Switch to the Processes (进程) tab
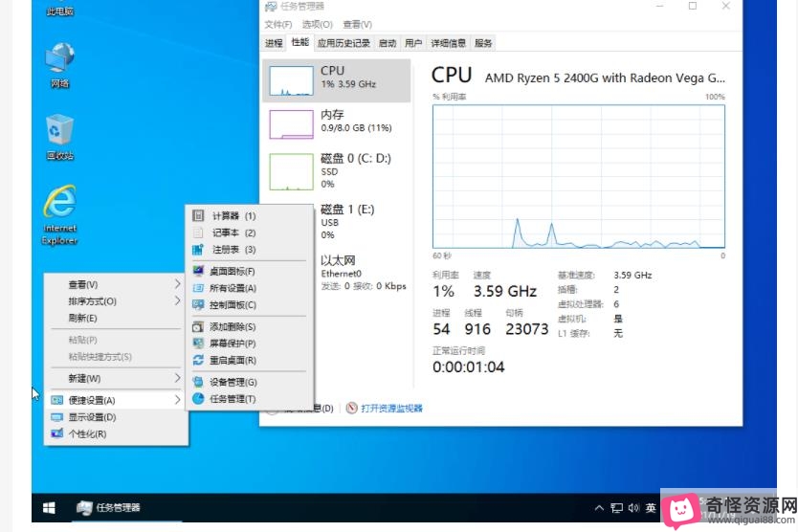The width and height of the screenshot is (798, 532). point(274,43)
